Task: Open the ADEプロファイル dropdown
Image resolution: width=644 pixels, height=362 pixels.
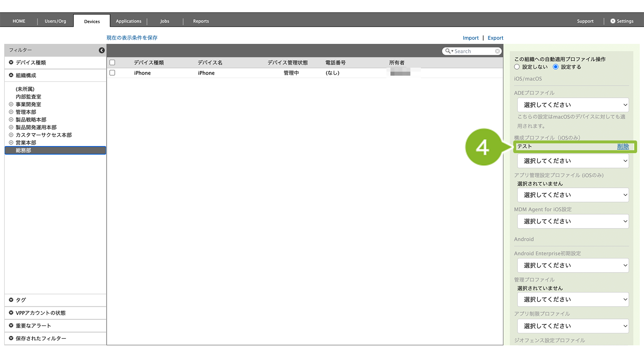Action: pos(573,105)
